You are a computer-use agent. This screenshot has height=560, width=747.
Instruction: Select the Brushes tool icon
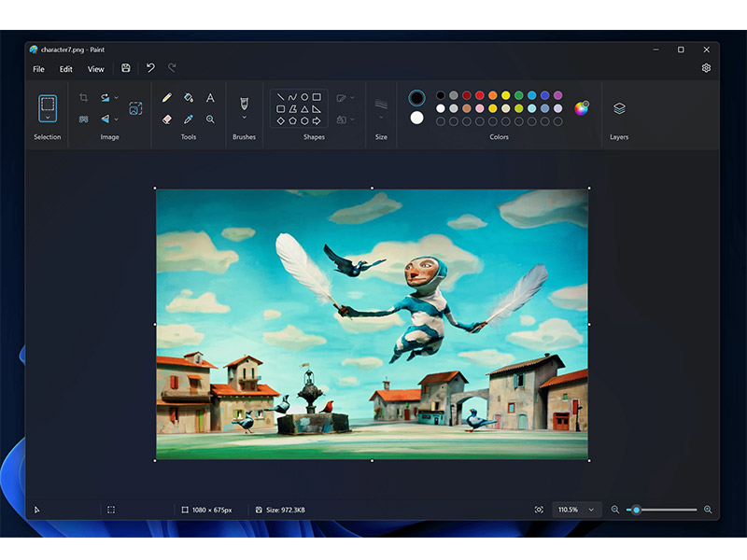point(244,104)
